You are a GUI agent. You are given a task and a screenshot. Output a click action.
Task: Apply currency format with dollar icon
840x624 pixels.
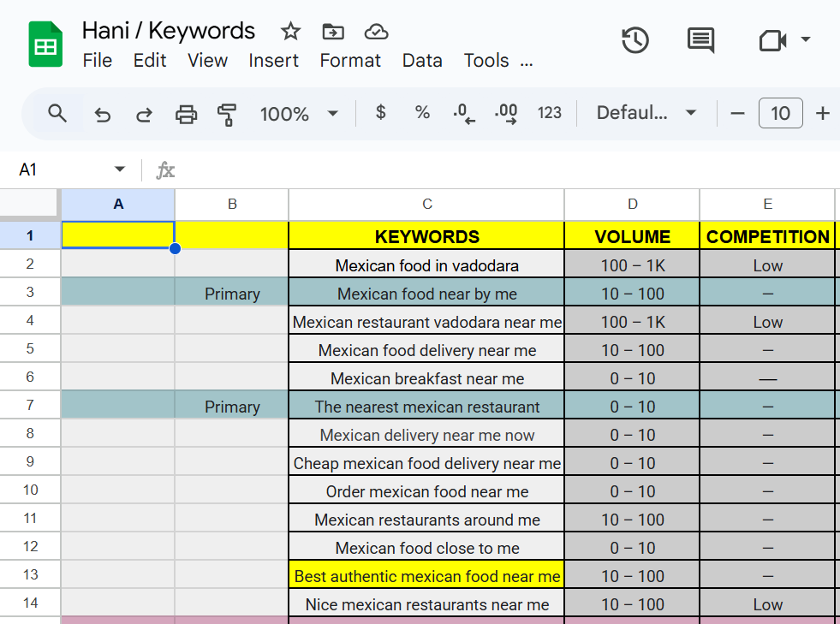point(379,112)
